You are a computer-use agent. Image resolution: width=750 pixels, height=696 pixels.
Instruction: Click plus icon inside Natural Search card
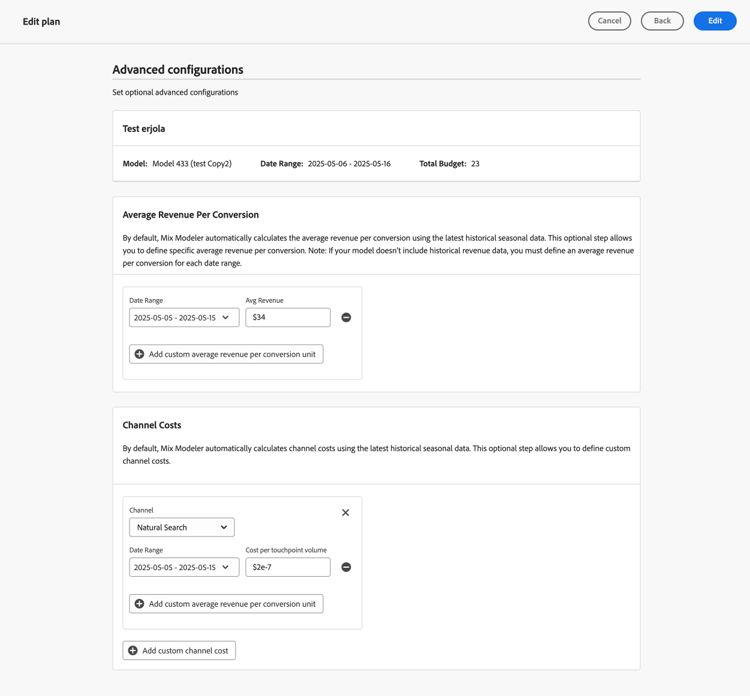tap(140, 604)
